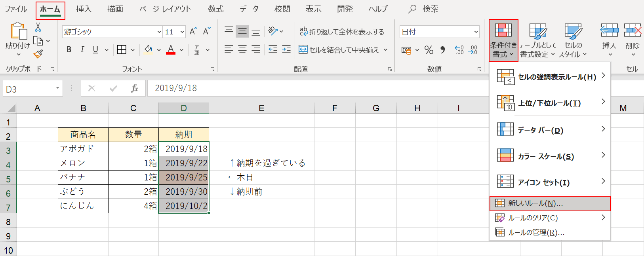Click the fx insert function icon
This screenshot has height=256, width=644.
point(134,88)
